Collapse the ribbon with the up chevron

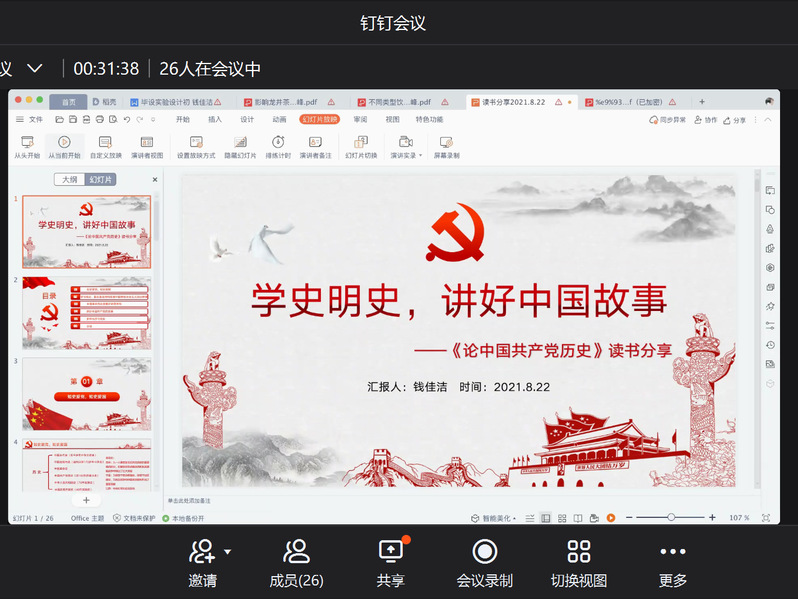[768, 120]
